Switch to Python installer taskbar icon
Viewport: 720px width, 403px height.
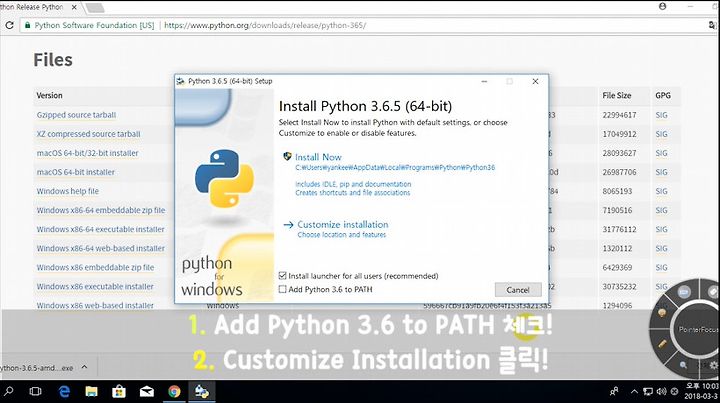(202, 392)
